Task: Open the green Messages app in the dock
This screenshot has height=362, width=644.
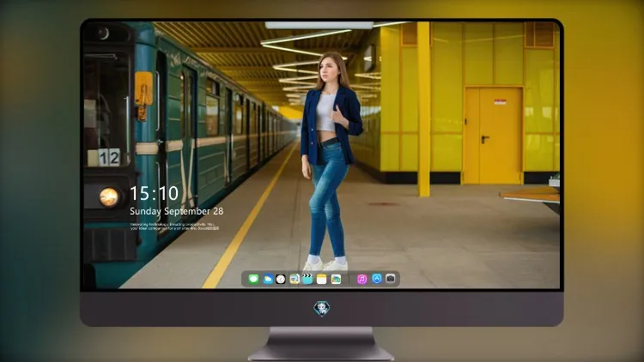Action: point(253,279)
